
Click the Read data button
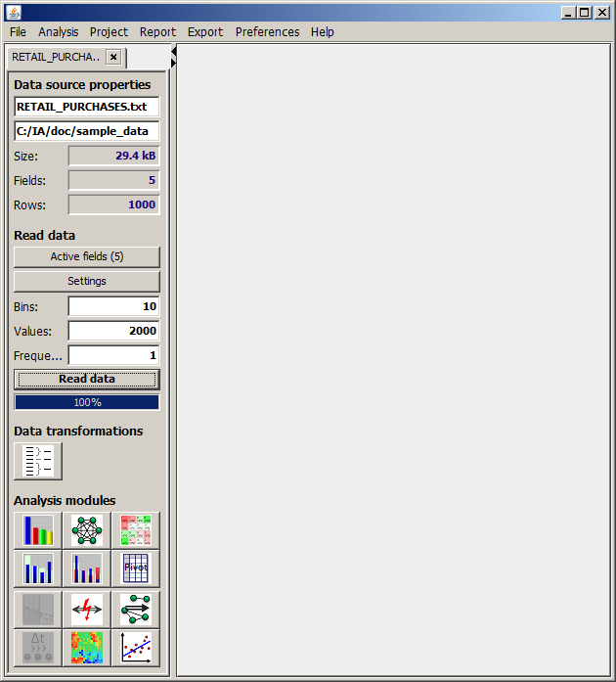(87, 379)
